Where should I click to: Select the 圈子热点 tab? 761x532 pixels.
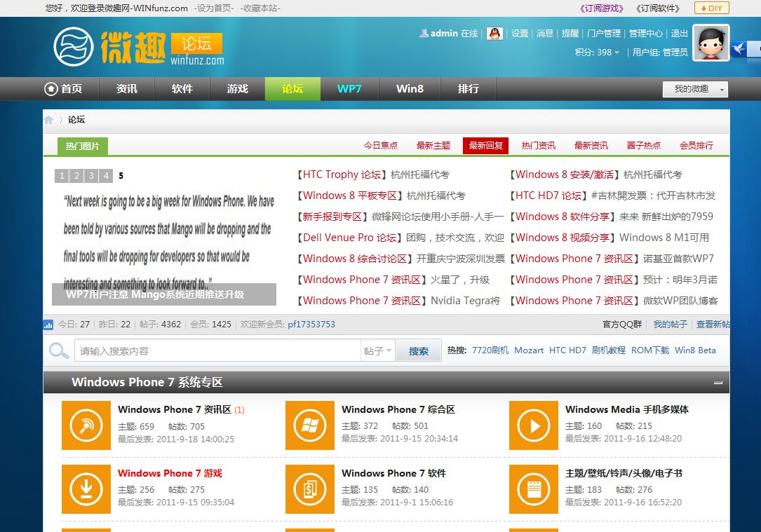click(x=644, y=146)
